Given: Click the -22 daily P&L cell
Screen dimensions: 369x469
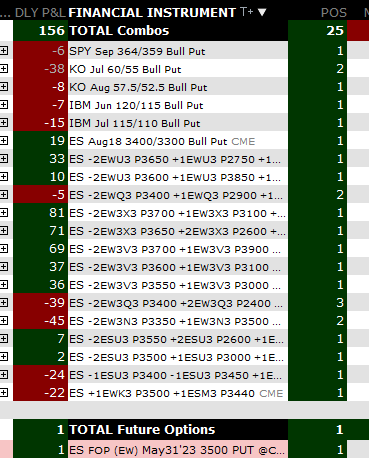Looking at the screenshot, I should [x=40, y=393].
